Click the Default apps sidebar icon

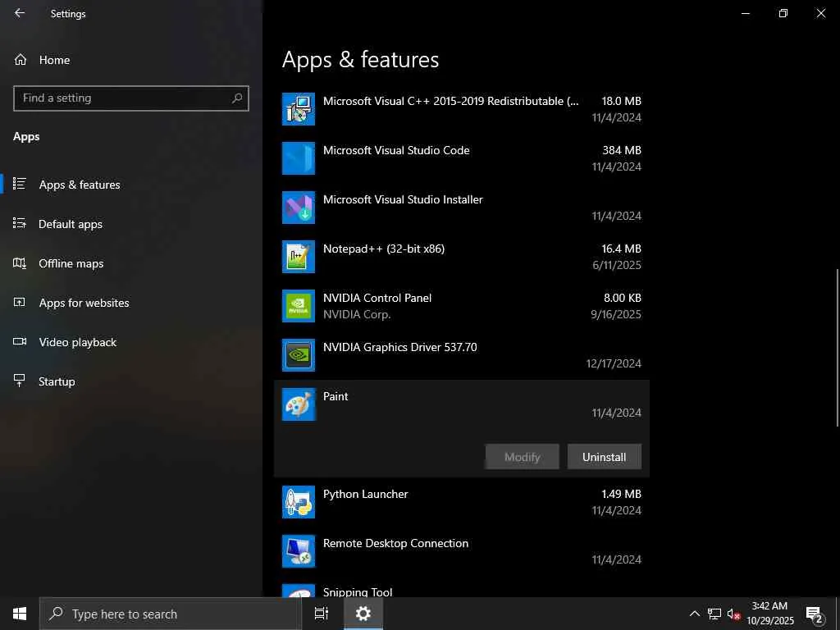pyautogui.click(x=20, y=223)
